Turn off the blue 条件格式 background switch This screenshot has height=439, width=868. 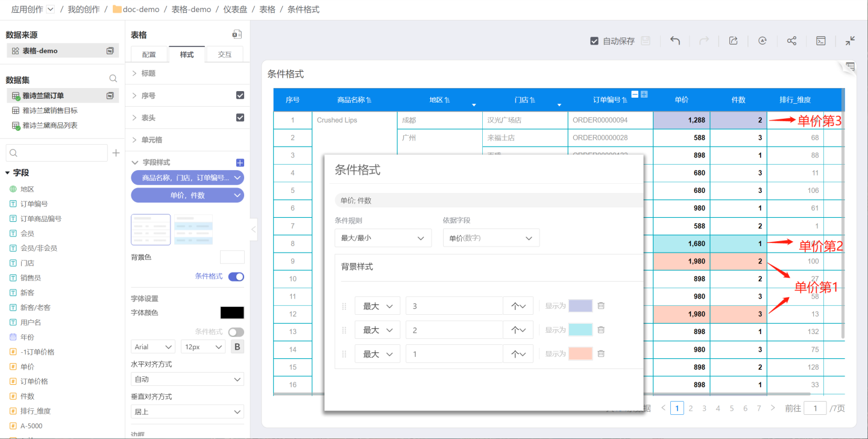[x=236, y=277]
